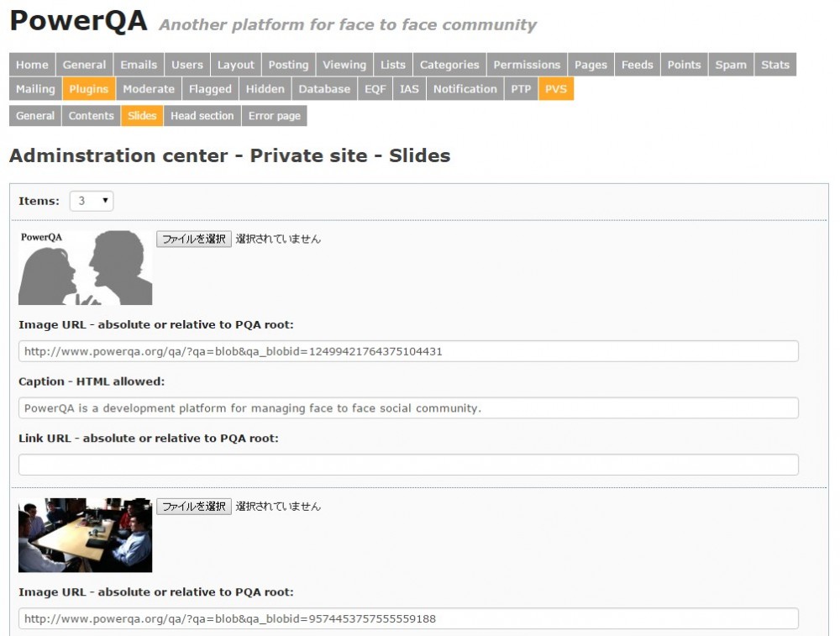Click the first slide's Caption text field
The image size is (840, 636).
408,408
